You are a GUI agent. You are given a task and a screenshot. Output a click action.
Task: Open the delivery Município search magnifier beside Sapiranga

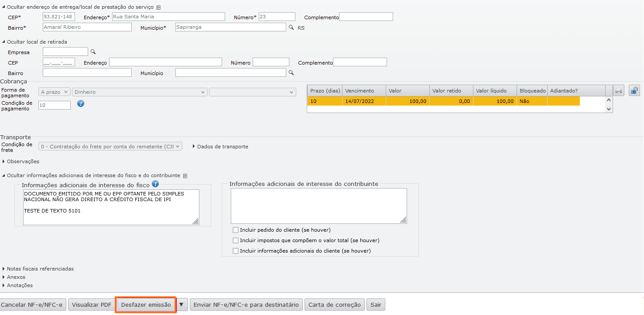point(291,27)
